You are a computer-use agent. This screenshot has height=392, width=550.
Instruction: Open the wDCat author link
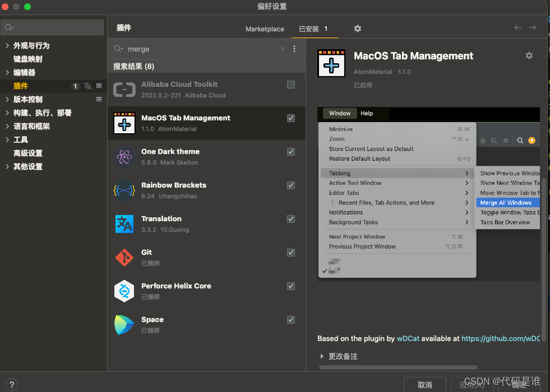408,338
